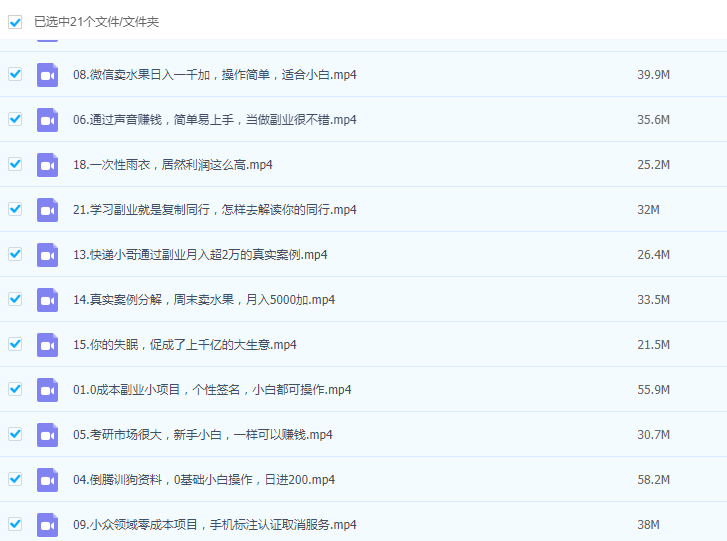
Task: Click 已选中21个文件/文件夹 header text
Action: [96, 21]
